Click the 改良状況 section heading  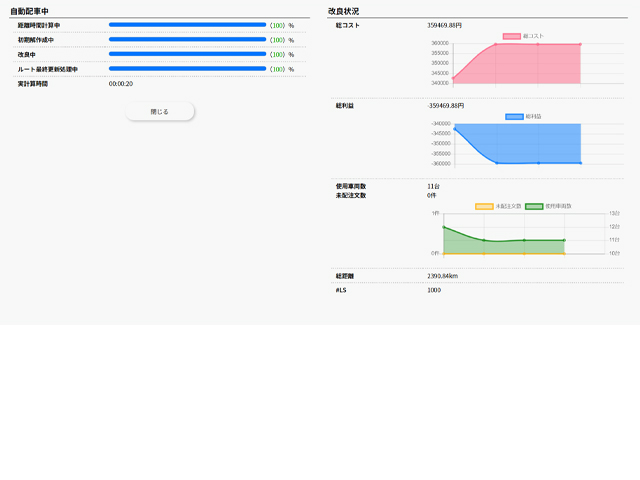343,10
